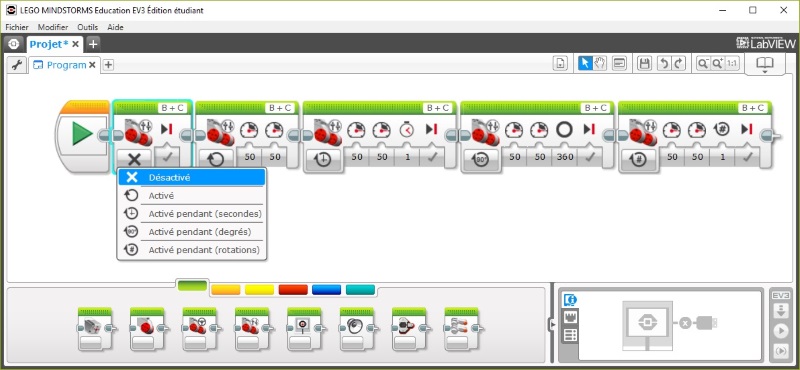Select the teal My Blocks palette tab
The width and height of the screenshot is (800, 370).
(360, 290)
